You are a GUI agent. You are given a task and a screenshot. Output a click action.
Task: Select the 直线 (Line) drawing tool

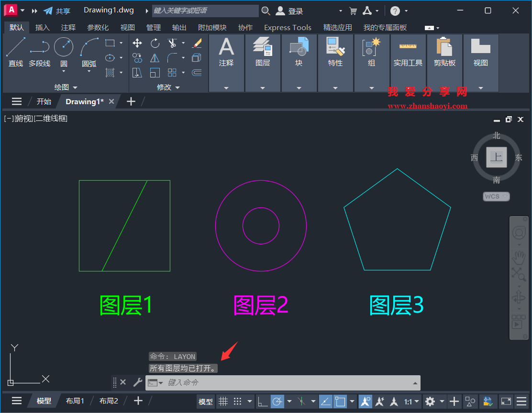tap(15, 46)
